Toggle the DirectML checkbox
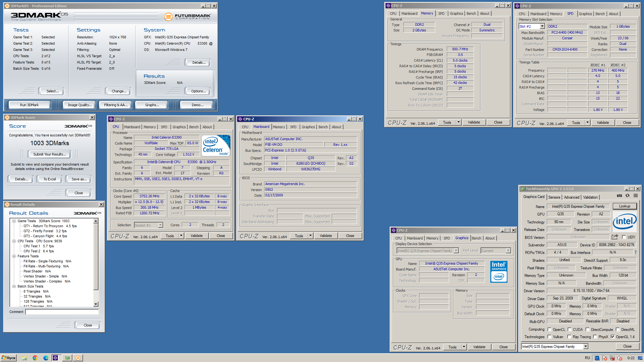644x362 pixels. coord(618,329)
